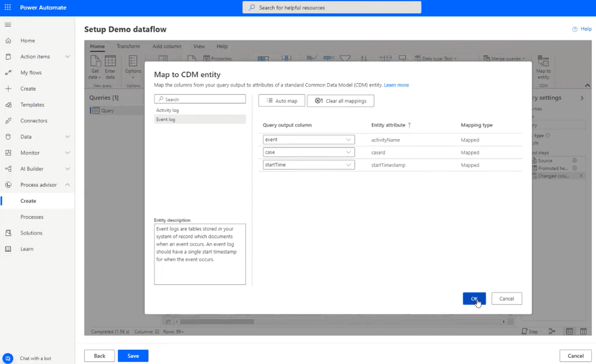Collapse the Process advisor section

(68, 185)
